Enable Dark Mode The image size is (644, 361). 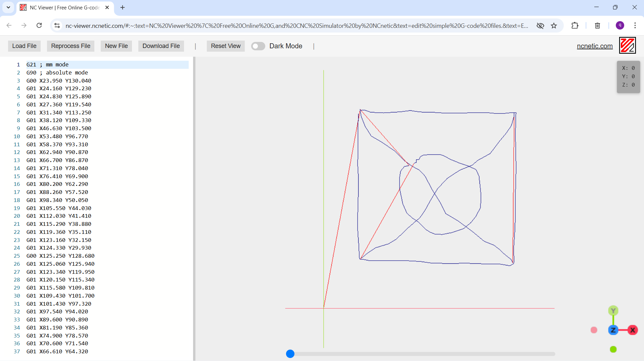258,46
